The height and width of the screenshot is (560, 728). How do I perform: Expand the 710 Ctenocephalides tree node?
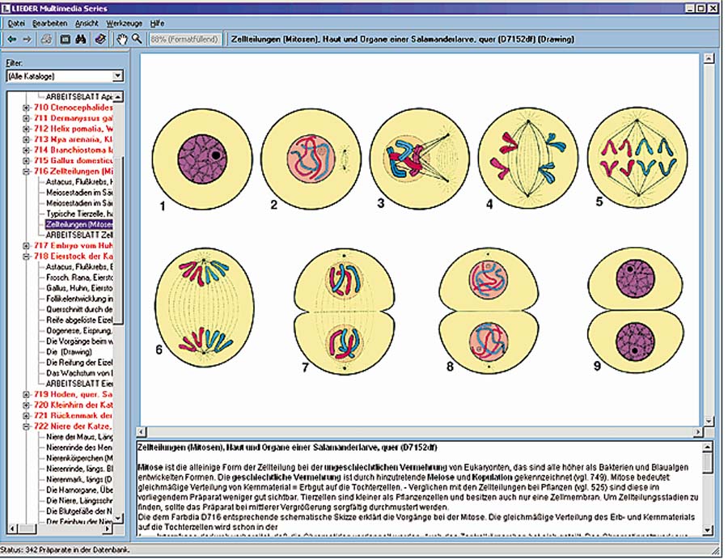click(x=26, y=108)
